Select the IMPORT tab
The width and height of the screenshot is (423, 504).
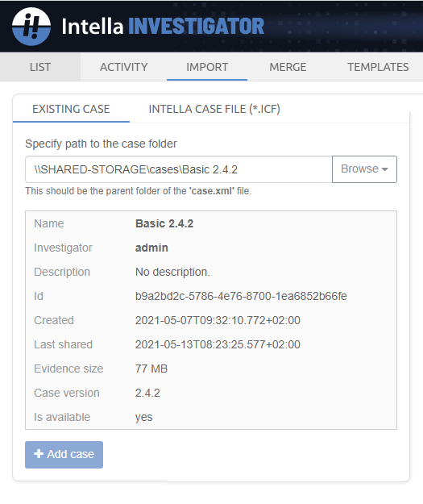click(207, 67)
